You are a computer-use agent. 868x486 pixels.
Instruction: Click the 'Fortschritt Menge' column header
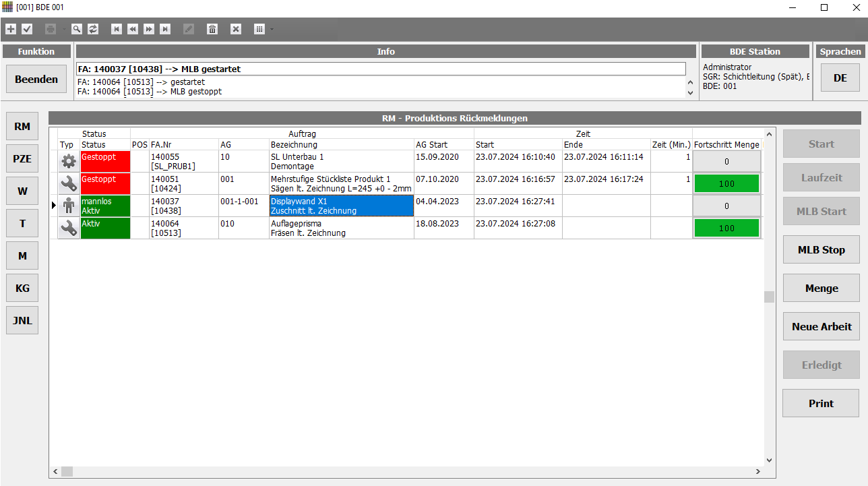(726, 144)
